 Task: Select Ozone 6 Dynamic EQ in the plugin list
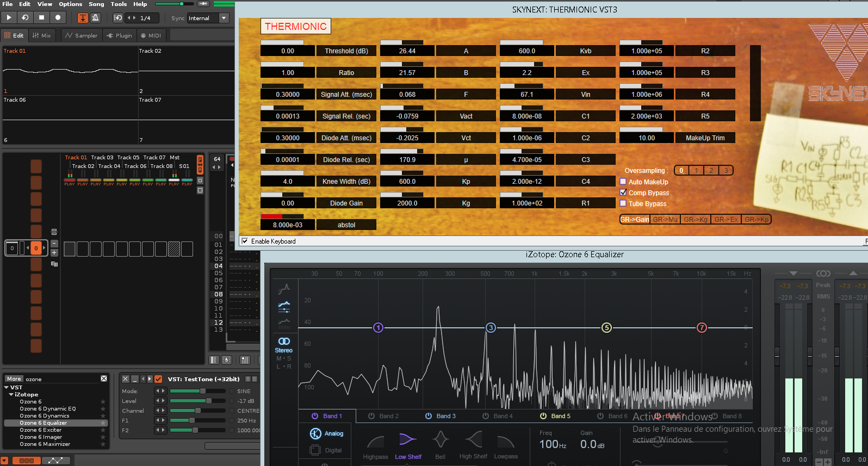pos(48,408)
